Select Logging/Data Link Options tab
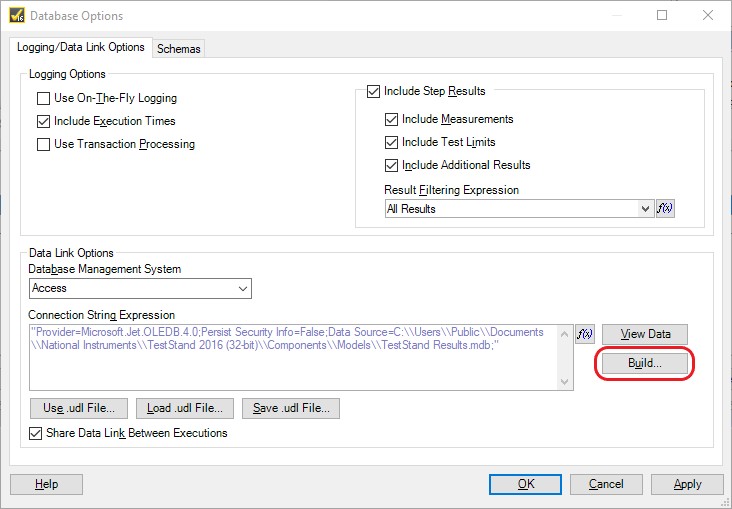 [x=81, y=47]
